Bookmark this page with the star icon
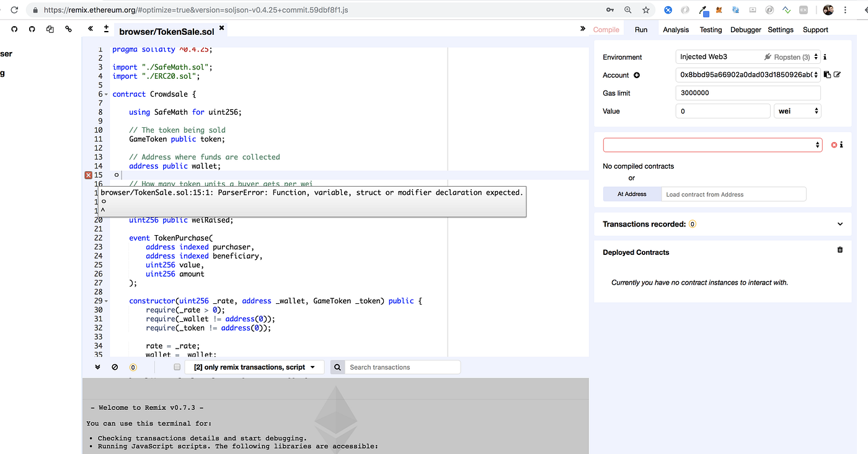The width and height of the screenshot is (868, 454). click(x=645, y=10)
